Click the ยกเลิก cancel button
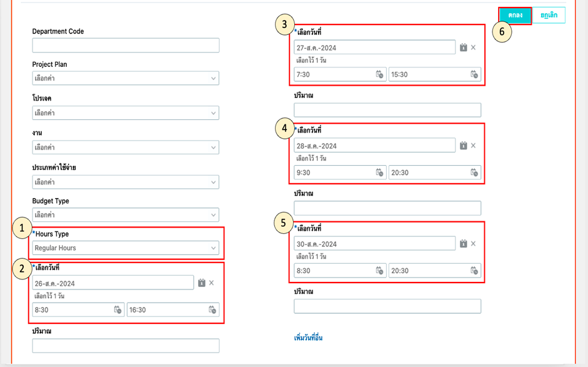Viewport: 588px width, 367px height. 549,15
